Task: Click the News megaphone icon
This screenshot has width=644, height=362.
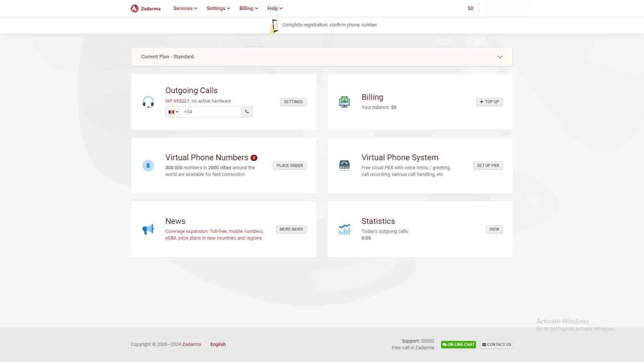Action: click(x=148, y=229)
